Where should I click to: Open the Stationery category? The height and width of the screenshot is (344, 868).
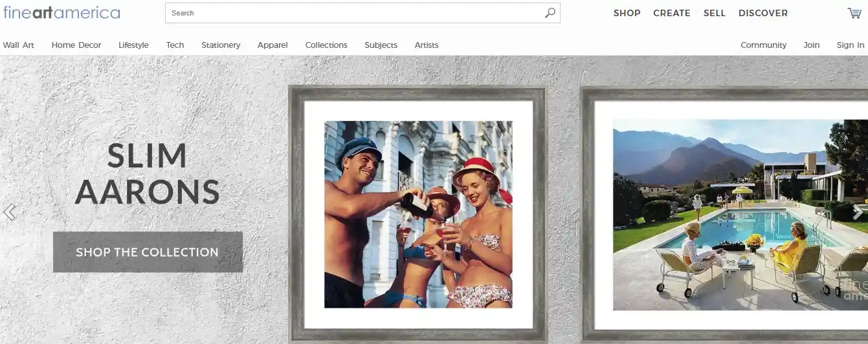tap(221, 45)
